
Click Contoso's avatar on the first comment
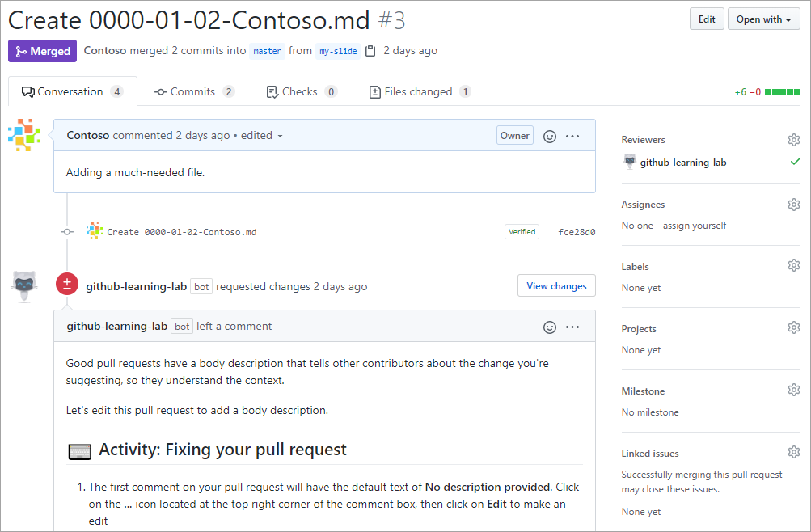pos(24,136)
